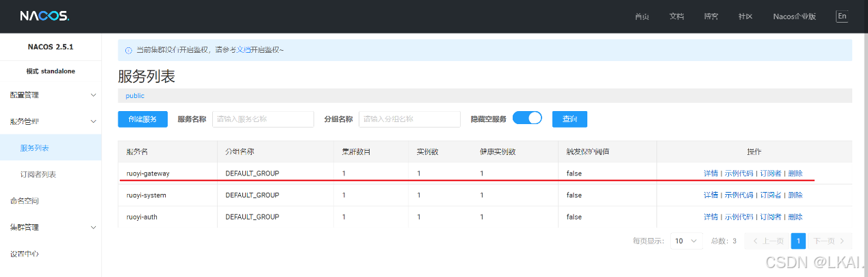Viewport: 868px width, 277px height.
Task: Focus the 服务名称 input field
Action: click(x=263, y=119)
